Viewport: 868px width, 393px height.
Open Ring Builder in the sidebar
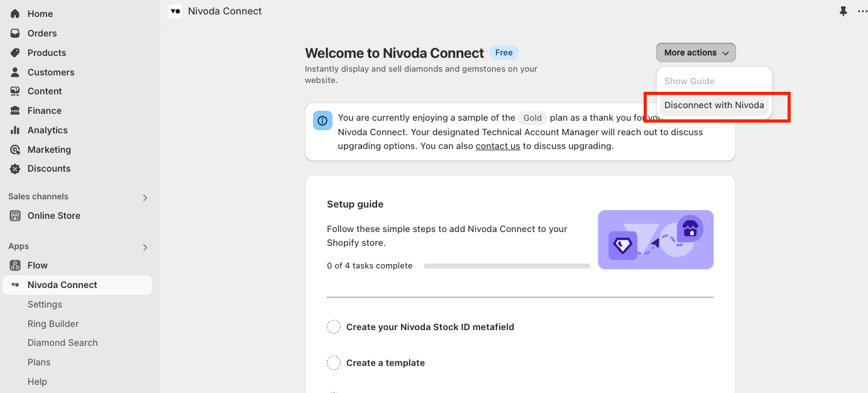coord(53,324)
